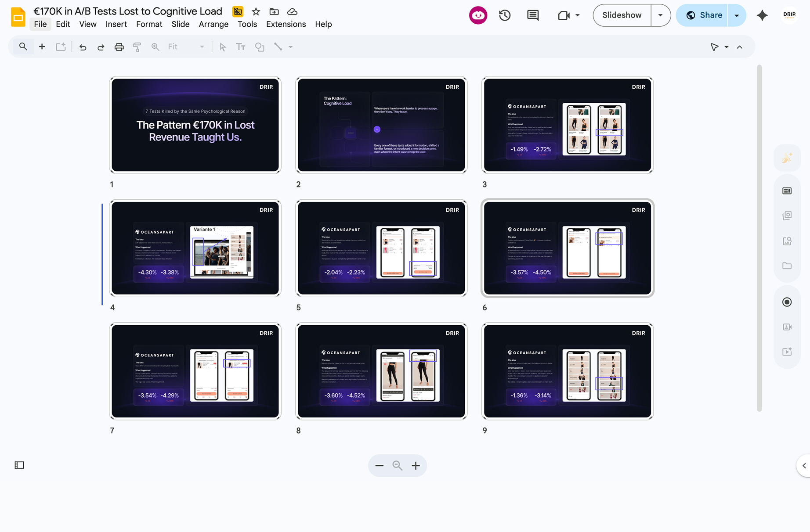Show side panel chevron at right edge
Screen dimensions: 810x532
click(804, 466)
